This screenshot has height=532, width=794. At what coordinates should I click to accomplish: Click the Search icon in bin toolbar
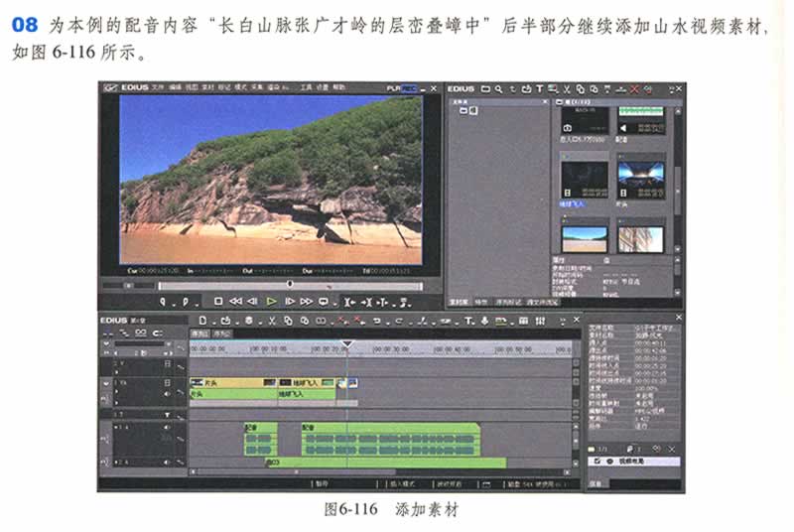499,88
